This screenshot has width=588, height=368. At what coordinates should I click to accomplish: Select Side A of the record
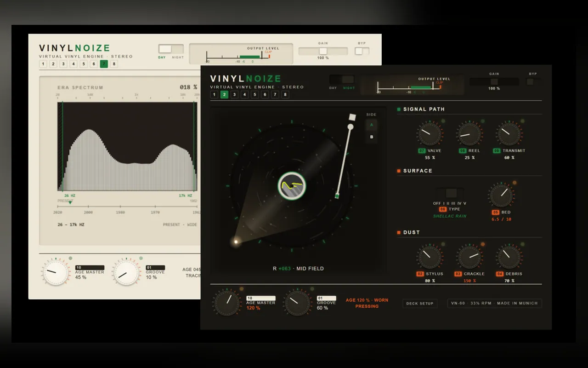[372, 125]
